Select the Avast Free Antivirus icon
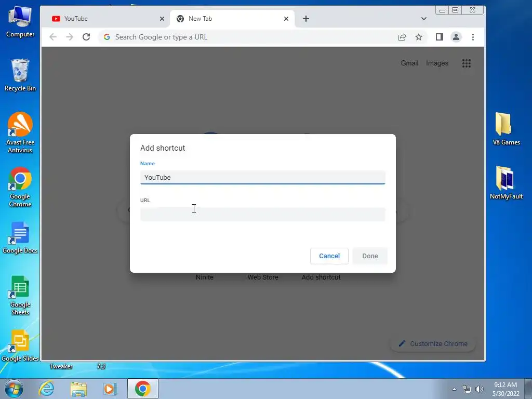532x399 pixels. point(20,132)
